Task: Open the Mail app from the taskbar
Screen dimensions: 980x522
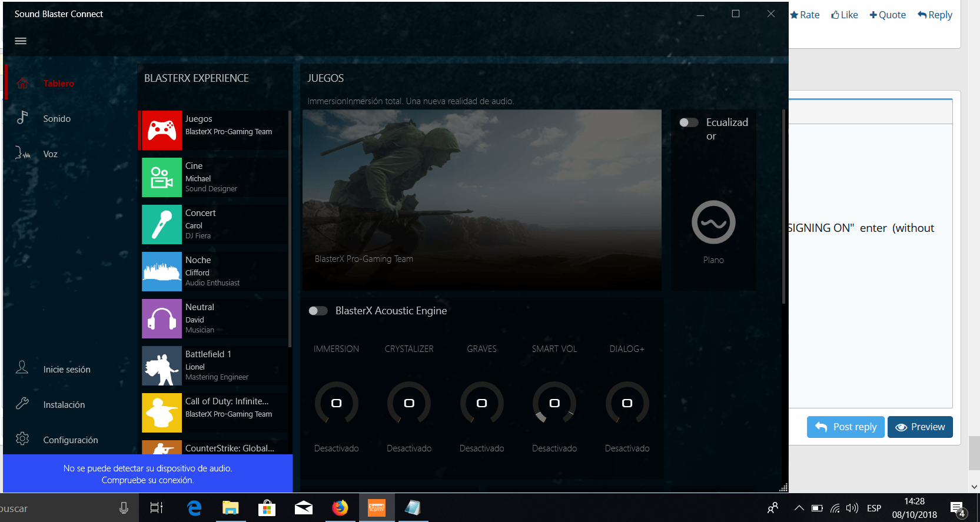Action: coord(303,507)
